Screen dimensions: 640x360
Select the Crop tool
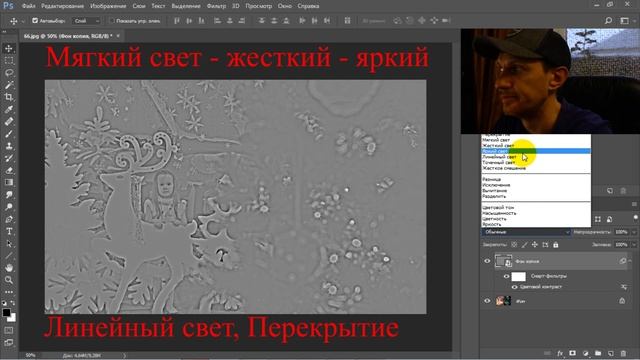[9, 97]
